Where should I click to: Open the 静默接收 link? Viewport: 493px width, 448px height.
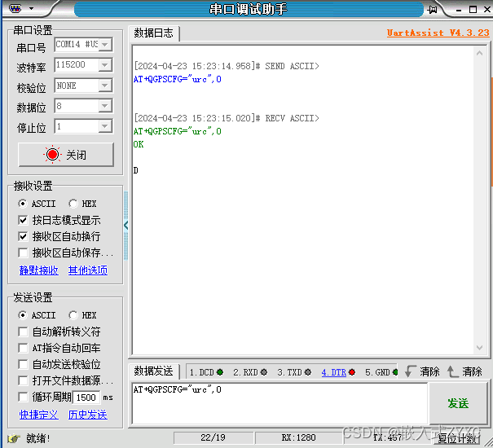point(38,270)
